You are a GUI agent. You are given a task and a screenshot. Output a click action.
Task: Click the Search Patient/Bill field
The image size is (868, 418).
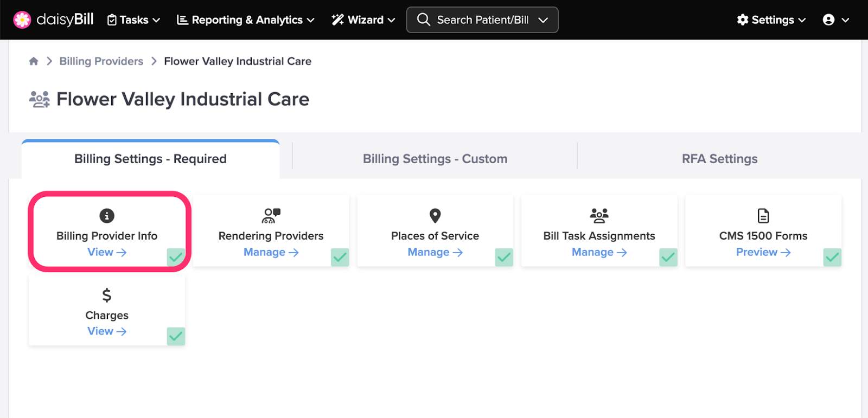[482, 20]
